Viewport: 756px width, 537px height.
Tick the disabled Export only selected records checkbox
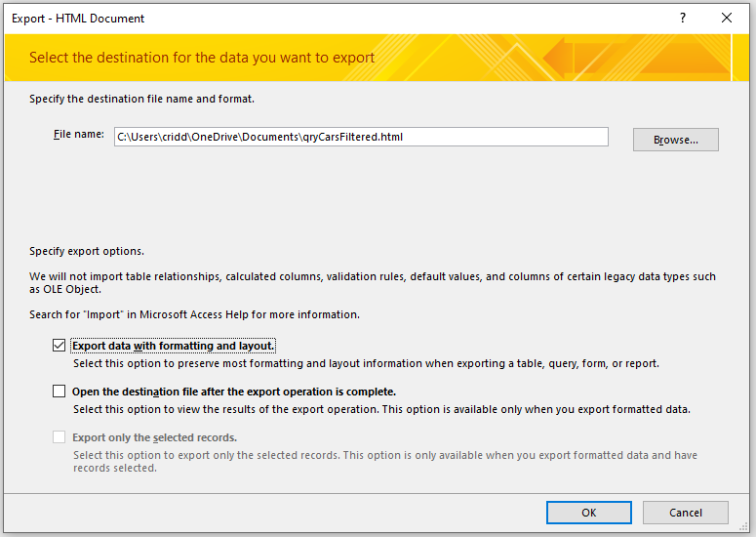59,437
